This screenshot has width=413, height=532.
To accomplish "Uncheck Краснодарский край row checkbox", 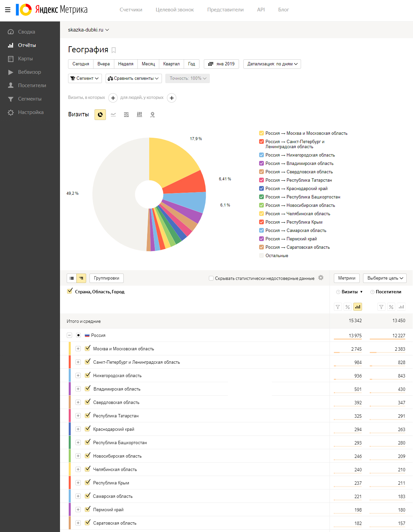I will (x=87, y=428).
